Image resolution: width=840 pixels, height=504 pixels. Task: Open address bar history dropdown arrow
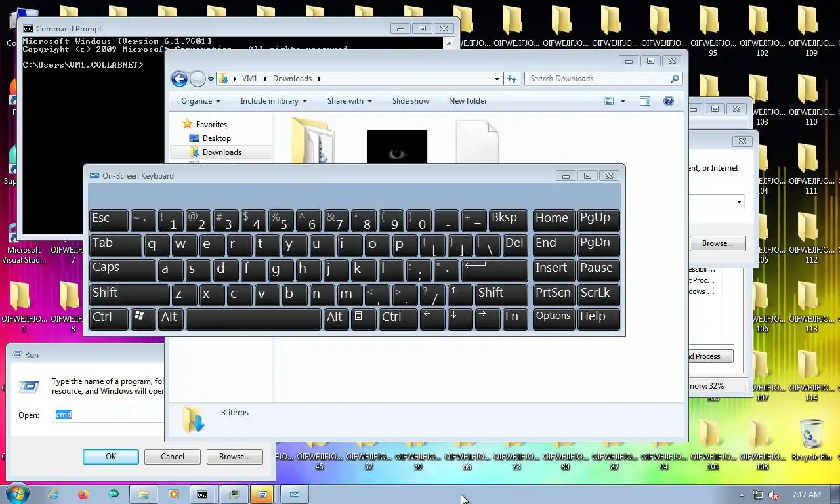click(x=497, y=79)
